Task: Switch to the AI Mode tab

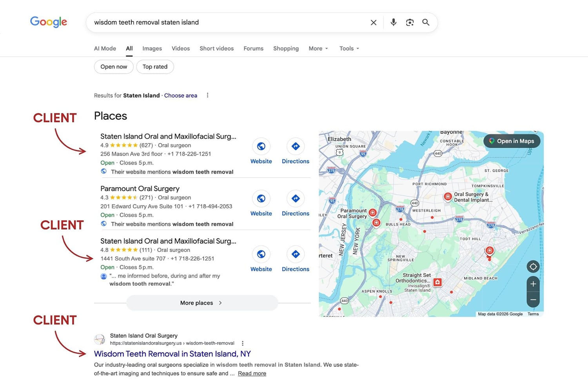Action: (105, 49)
